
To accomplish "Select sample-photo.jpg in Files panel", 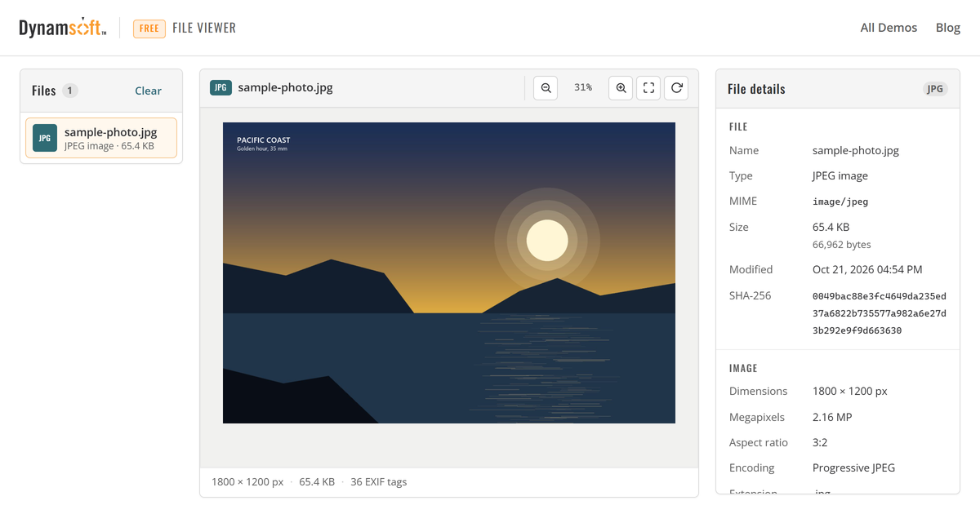I will tap(101, 139).
